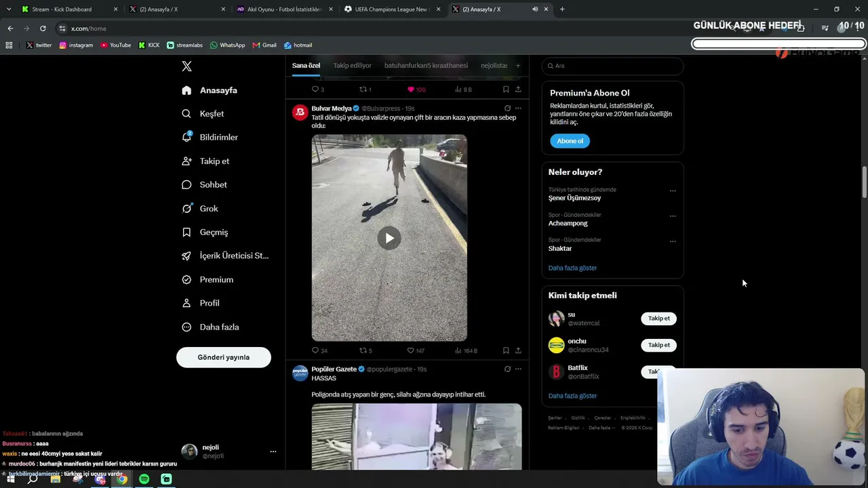Open the Chrome apps grid in bookmarks bar

9,45
